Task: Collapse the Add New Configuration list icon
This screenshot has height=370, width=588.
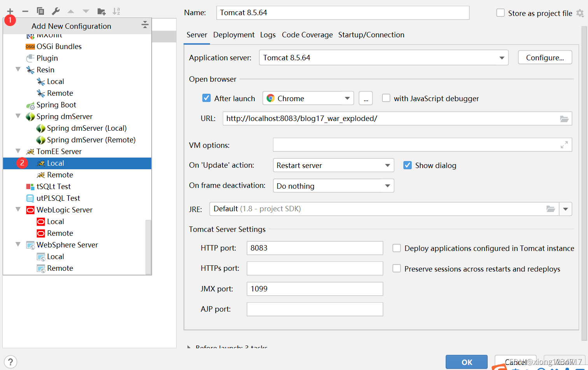Action: coord(145,25)
